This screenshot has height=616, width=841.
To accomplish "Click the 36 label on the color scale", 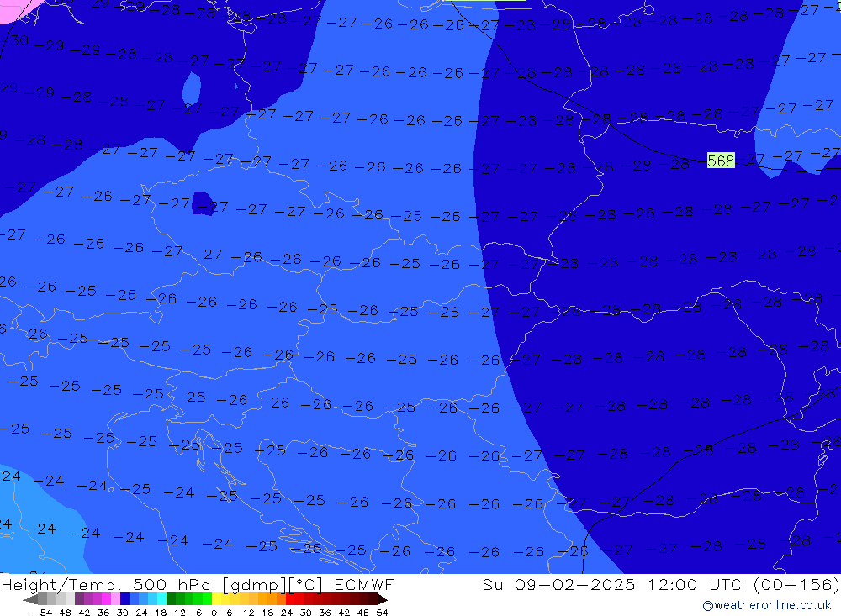I will 325,613.
